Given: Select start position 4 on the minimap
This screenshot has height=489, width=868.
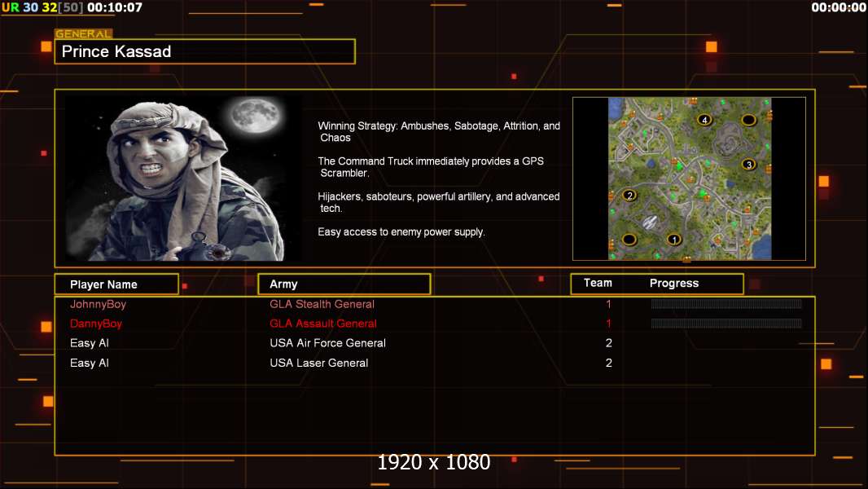Looking at the screenshot, I should [704, 120].
